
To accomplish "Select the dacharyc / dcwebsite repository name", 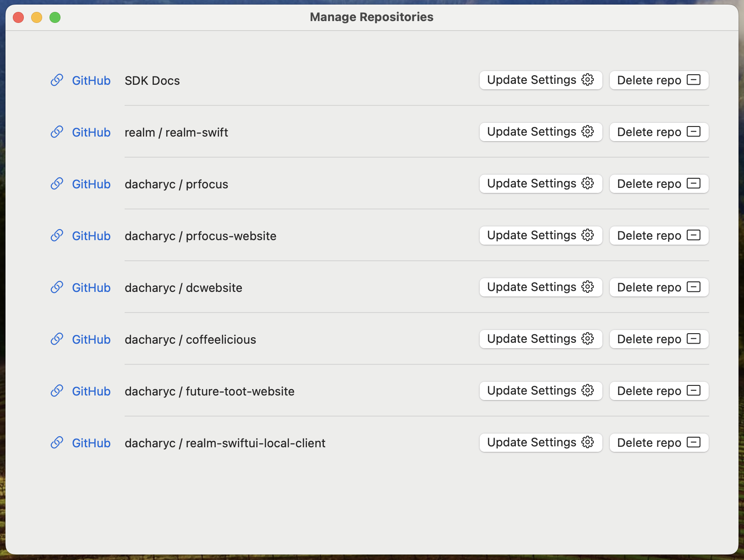I will 183,288.
